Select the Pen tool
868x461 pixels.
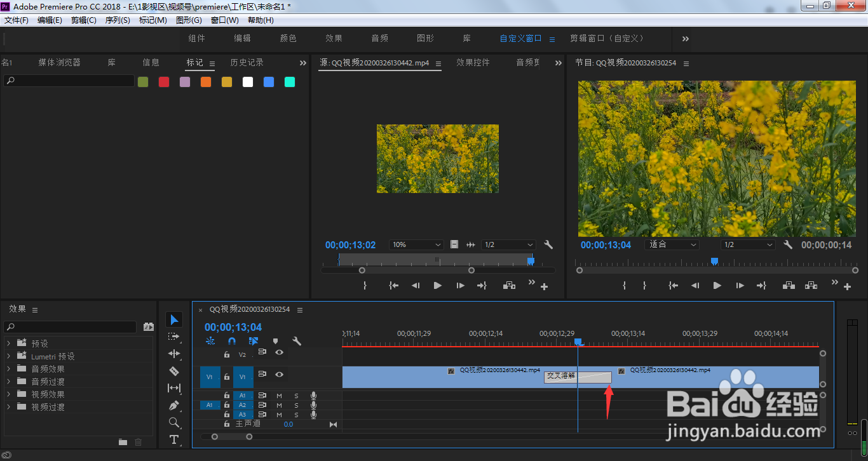coord(174,405)
